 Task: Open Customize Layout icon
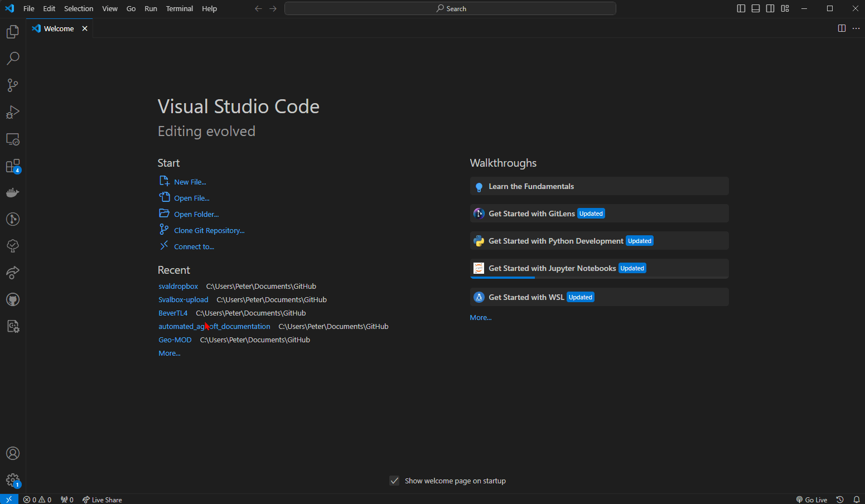[x=785, y=8]
